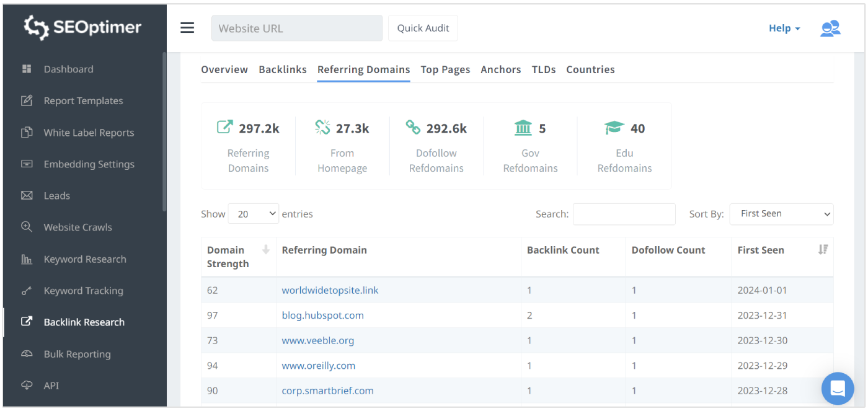868x411 pixels.
Task: Open the user account icon
Action: coord(830,29)
